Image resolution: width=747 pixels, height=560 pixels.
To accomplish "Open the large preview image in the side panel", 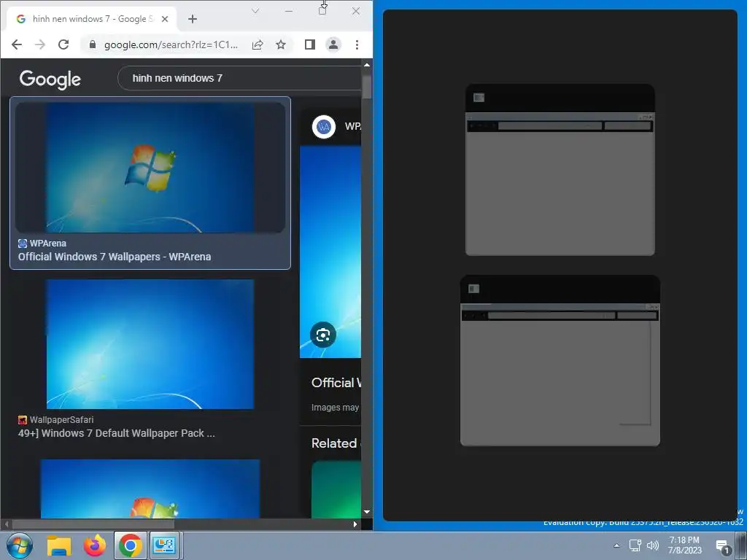I will pyautogui.click(x=330, y=252).
